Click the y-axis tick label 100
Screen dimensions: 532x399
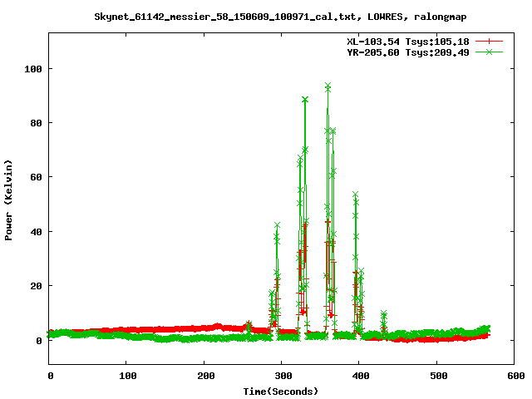click(x=33, y=68)
